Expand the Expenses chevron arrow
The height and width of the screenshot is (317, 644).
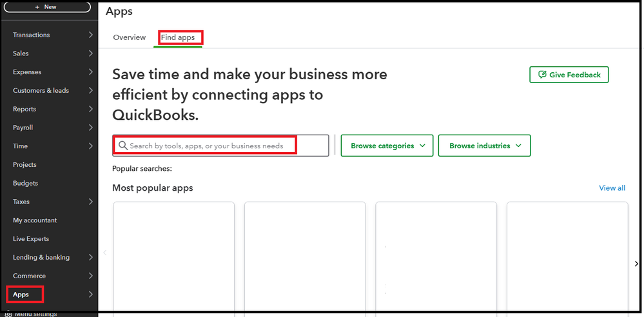[90, 72]
